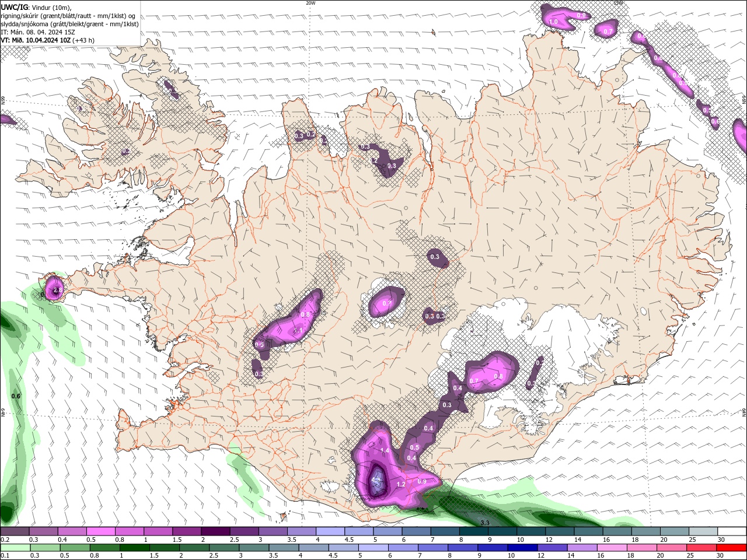Click the '3.5' label in the top legend row
747x560 pixels.
pyautogui.click(x=292, y=540)
